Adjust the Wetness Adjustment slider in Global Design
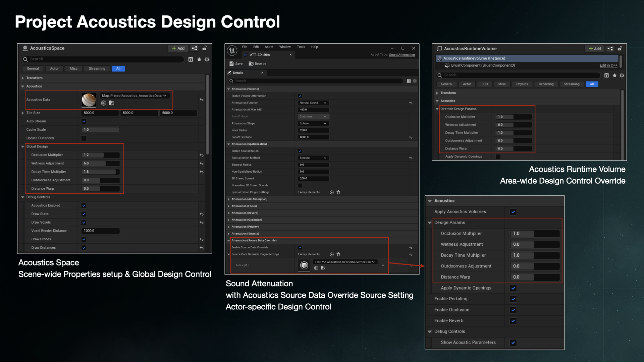 point(100,164)
